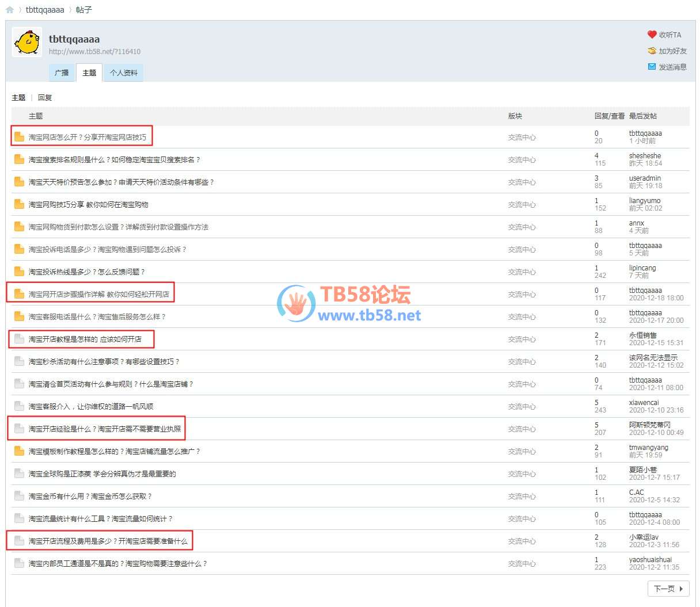This screenshot has width=700, height=607.
Task: Click folder icon beside 淘宝模板制作教程 thread
Action: [x=19, y=451]
